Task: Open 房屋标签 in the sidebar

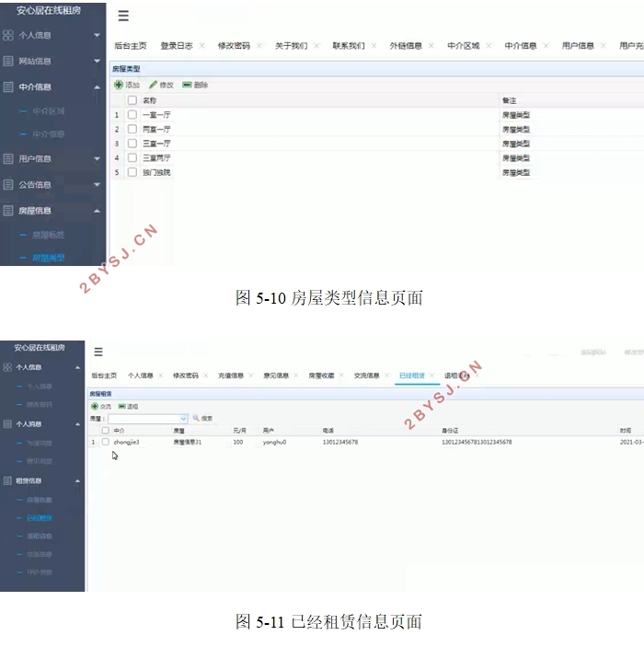Action: pos(48,235)
